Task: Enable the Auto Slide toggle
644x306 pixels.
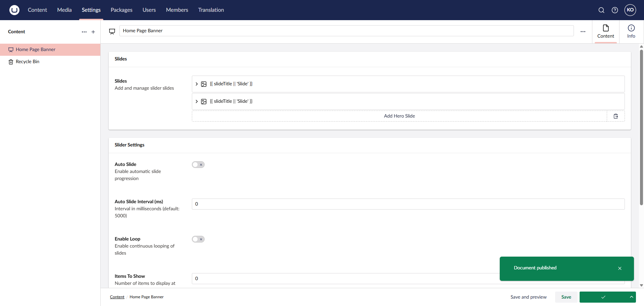Action: pos(198,165)
